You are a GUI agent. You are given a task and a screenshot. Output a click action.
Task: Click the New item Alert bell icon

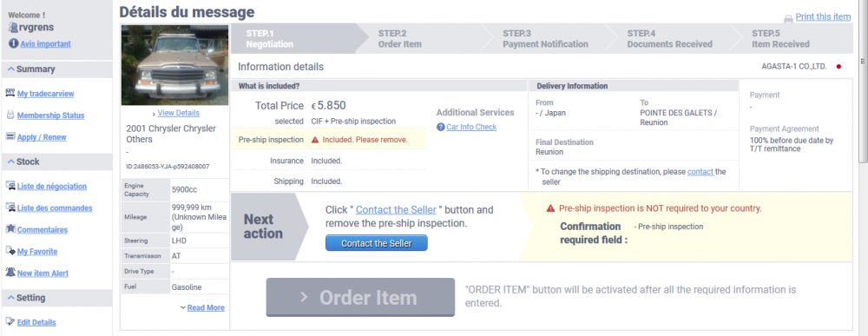tap(10, 273)
